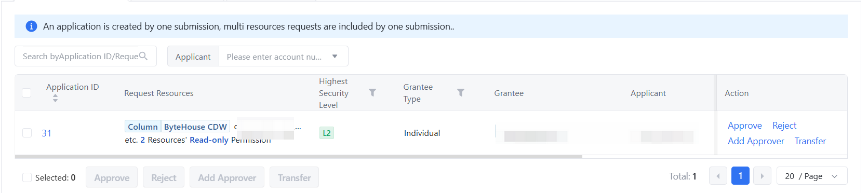Open the Applicant account number dropdown
The width and height of the screenshot is (868, 193).
pos(284,56)
